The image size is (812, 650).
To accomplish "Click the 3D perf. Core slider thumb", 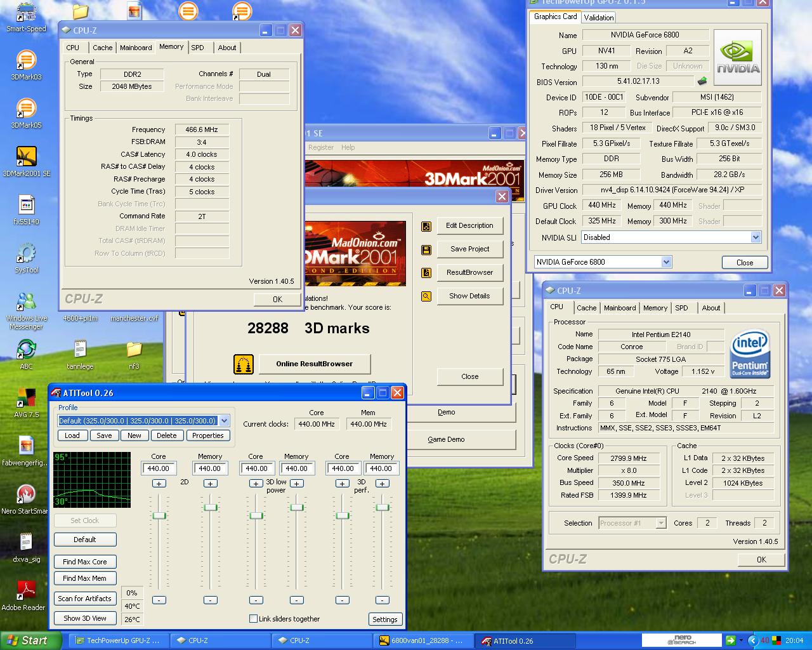I will 343,515.
